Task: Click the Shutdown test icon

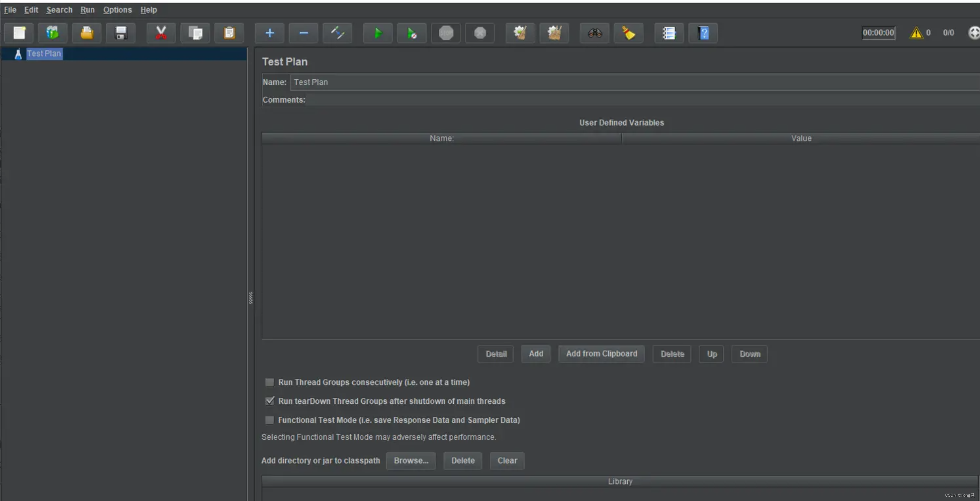Action: pos(480,33)
